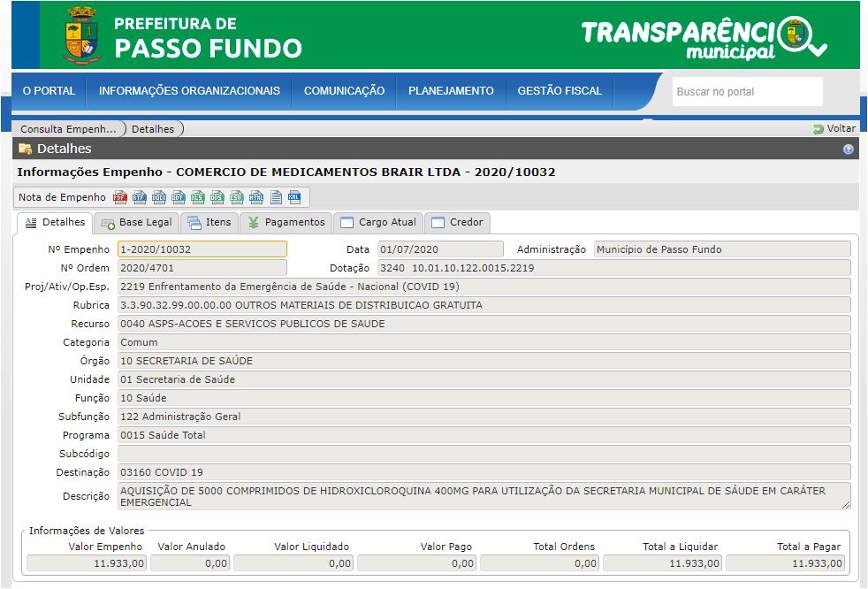Viewport: 868px width, 589px height.
Task: Click the Buscar no portal search field
Action: pos(746,92)
